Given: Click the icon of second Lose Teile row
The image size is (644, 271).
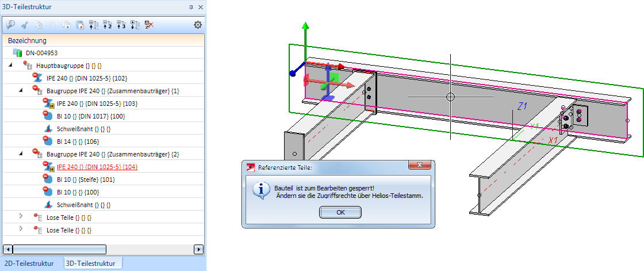Looking at the screenshot, I should tap(38, 230).
